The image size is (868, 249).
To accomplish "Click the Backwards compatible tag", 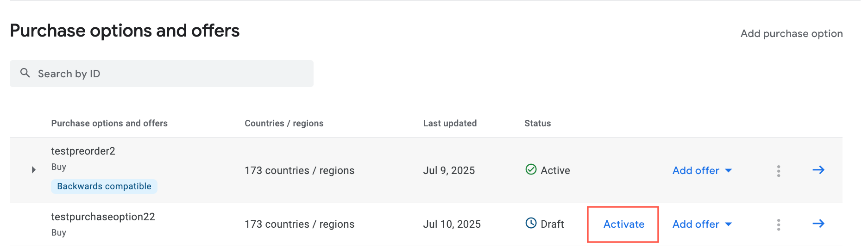I will click(104, 186).
